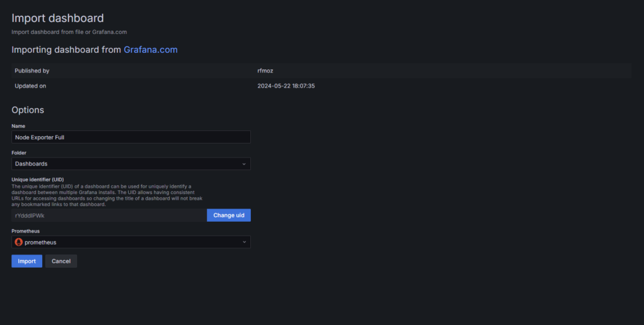Click the Unique identifier (UID) label
Image resolution: width=644 pixels, height=325 pixels.
coord(38,180)
